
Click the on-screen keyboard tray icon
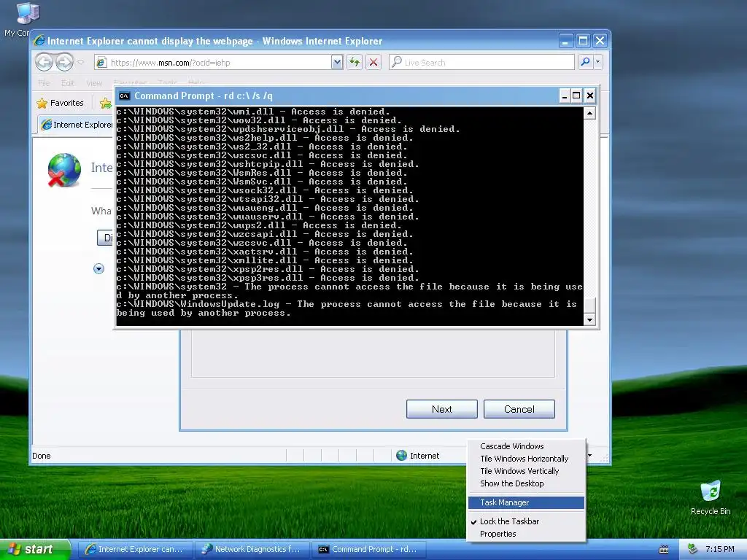pyautogui.click(x=663, y=550)
